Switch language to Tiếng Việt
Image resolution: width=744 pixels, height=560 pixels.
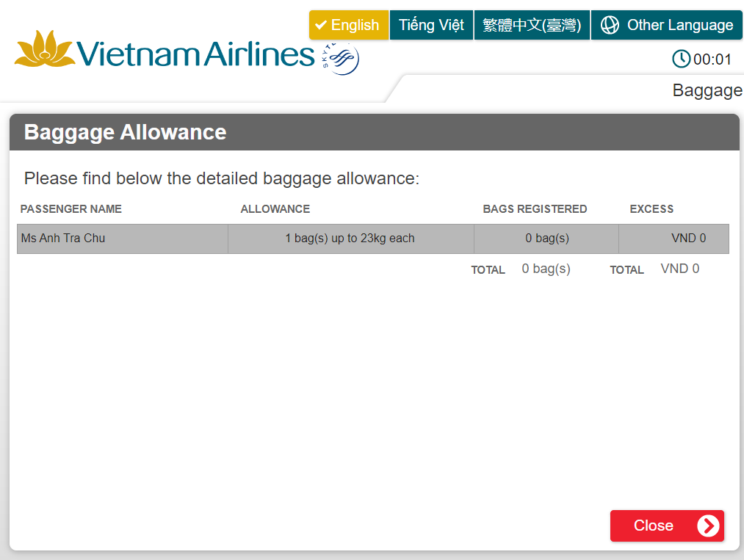pos(431,25)
